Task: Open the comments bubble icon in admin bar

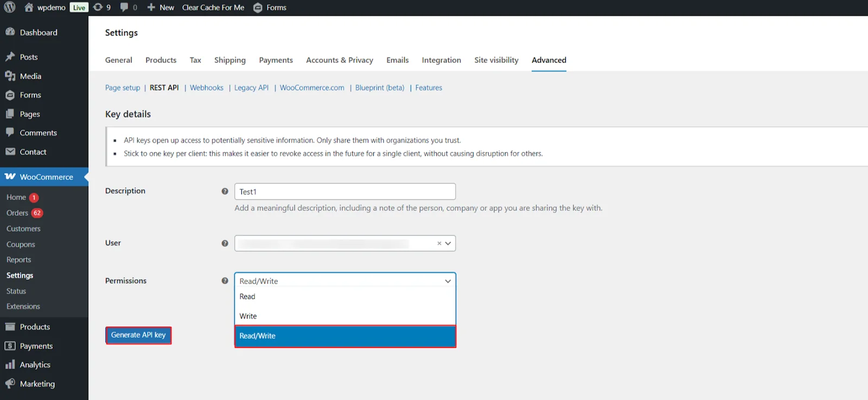Action: tap(124, 8)
